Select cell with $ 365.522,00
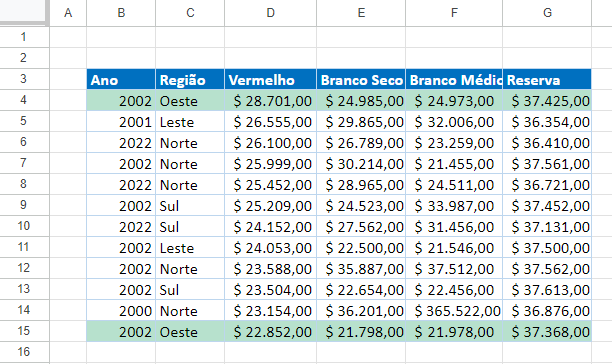Viewport: 612px width, 364px height. [454, 311]
